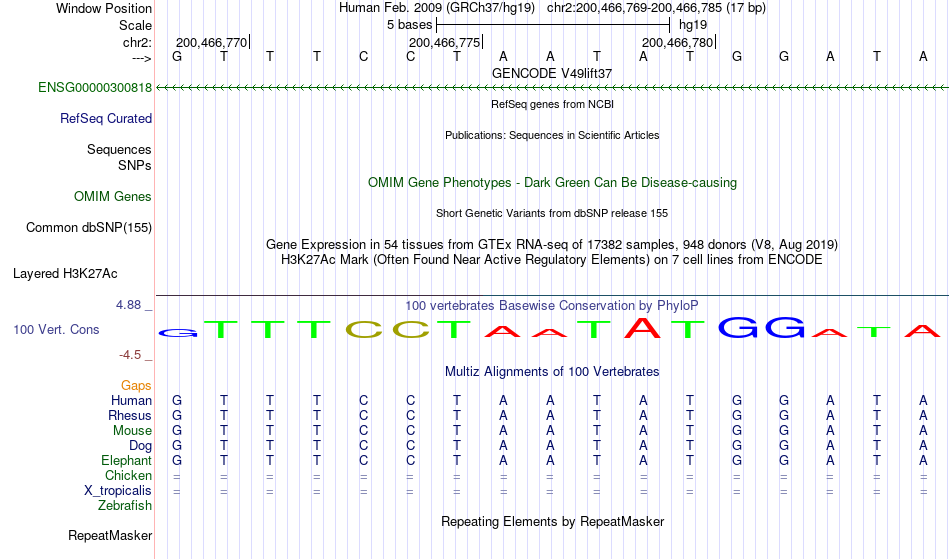Open the Common dbSNP(155) track label
The image size is (950, 559).
click(88, 227)
